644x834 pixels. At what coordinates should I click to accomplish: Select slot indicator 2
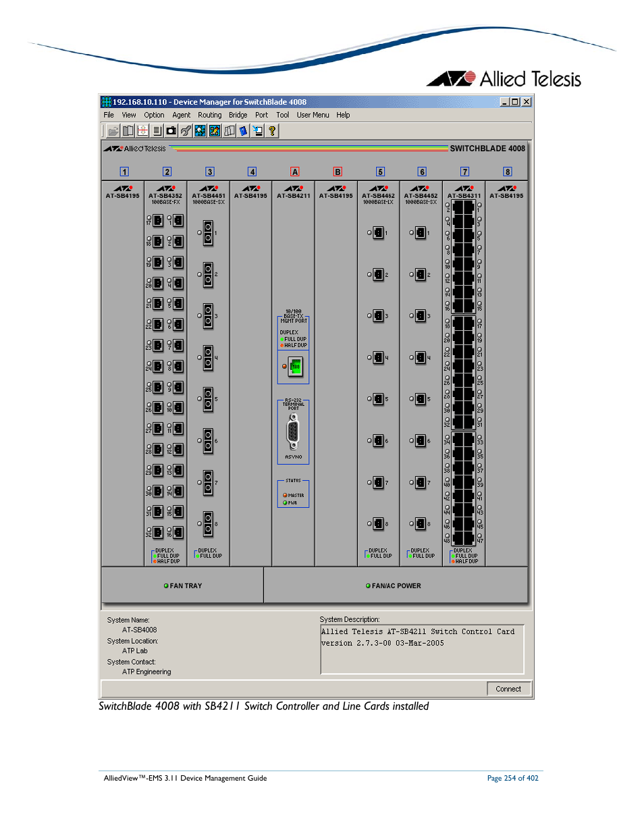167,172
